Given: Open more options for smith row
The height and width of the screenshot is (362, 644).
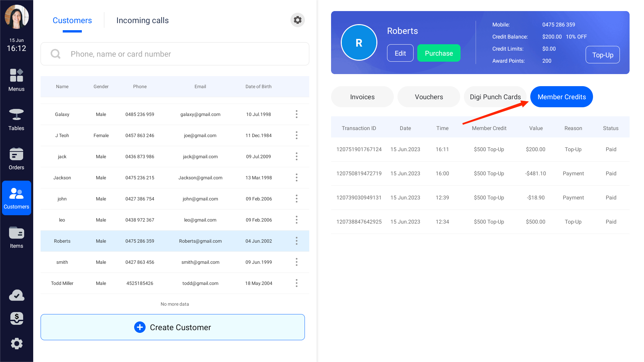Looking at the screenshot, I should pos(297,262).
